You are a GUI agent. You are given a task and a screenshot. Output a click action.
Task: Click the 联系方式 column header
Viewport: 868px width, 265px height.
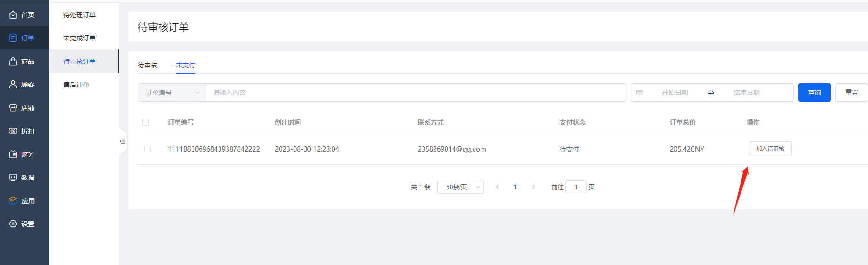point(431,122)
